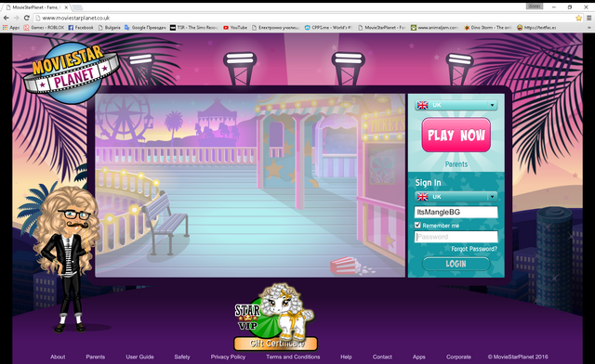595x364 pixels.
Task: Show more bookmarks with the overflow chevron
Action: click(x=589, y=27)
